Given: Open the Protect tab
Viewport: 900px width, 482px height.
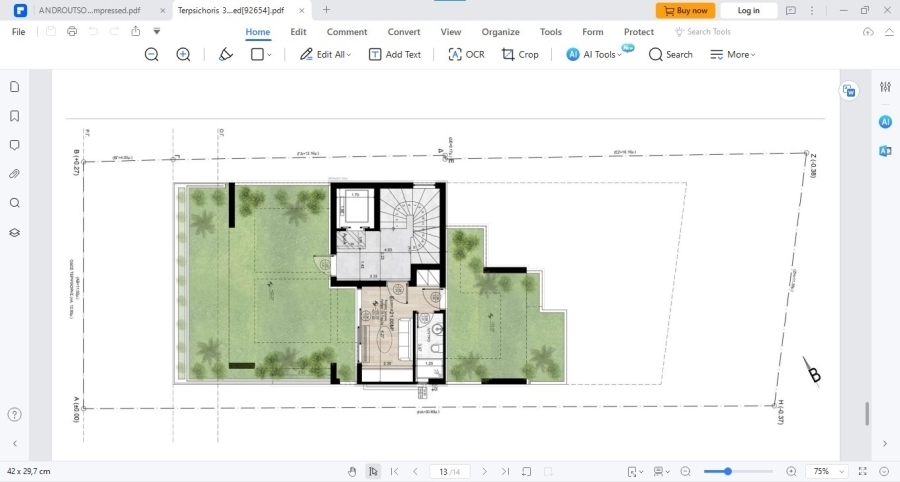Looking at the screenshot, I should click(639, 32).
